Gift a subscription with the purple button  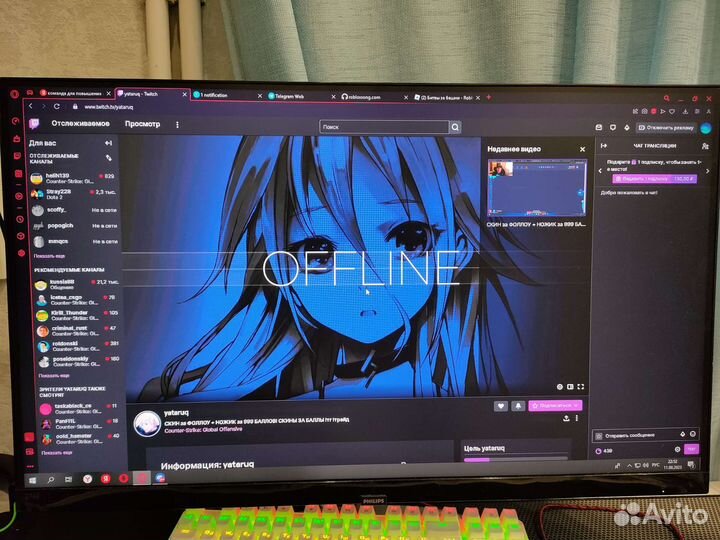[654, 179]
